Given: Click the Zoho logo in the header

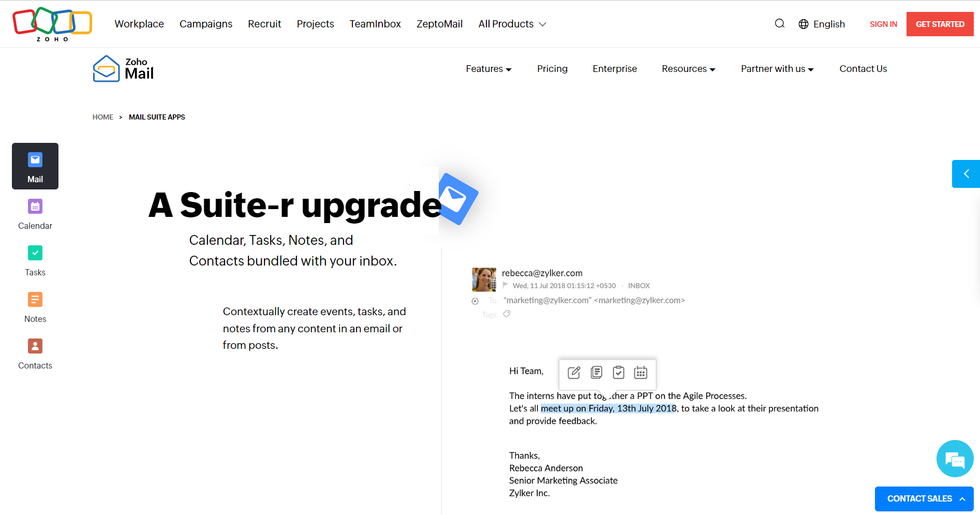Looking at the screenshot, I should click(52, 24).
